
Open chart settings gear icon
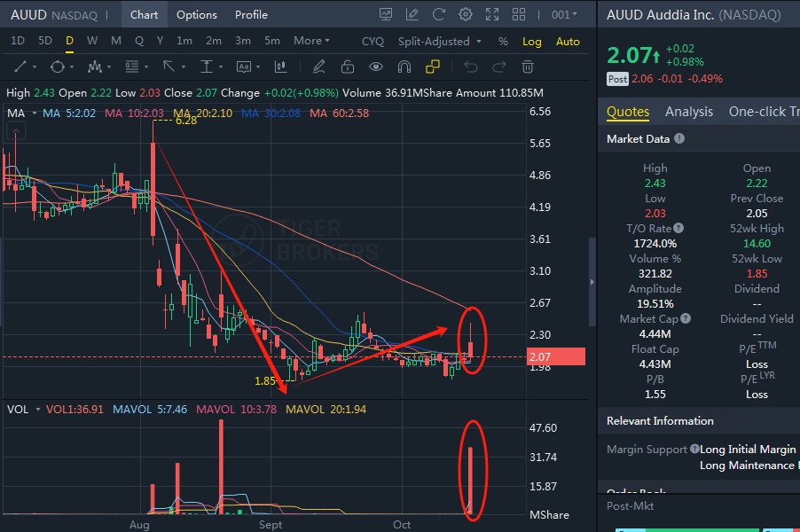pyautogui.click(x=466, y=15)
